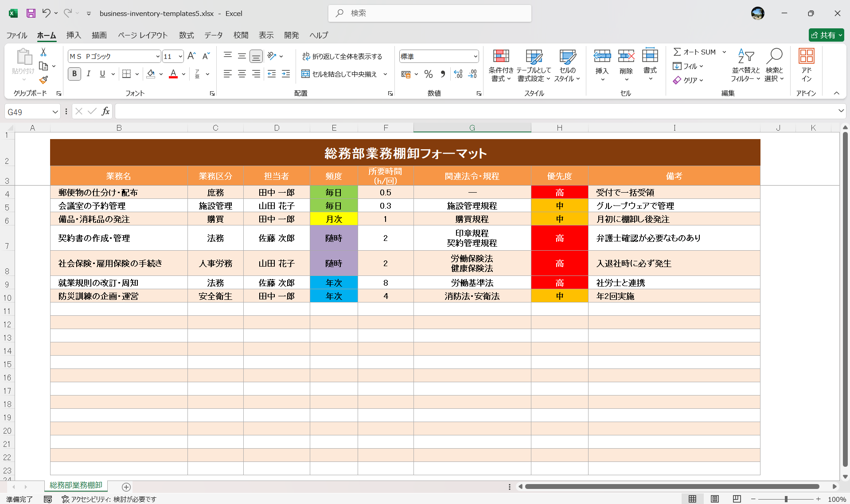Click the Save icon in title bar
Screen dimensions: 850x504
click(31, 13)
